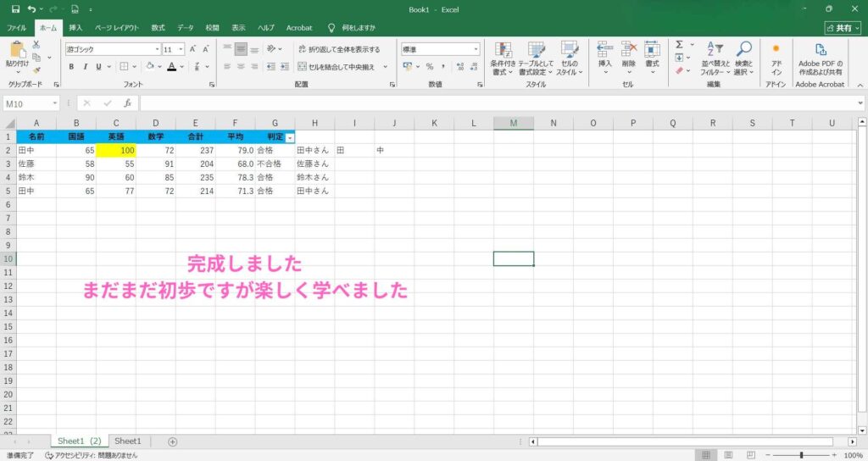868x461 pixels.
Task: Toggle bottom vertical alignment
Action: tap(254, 49)
